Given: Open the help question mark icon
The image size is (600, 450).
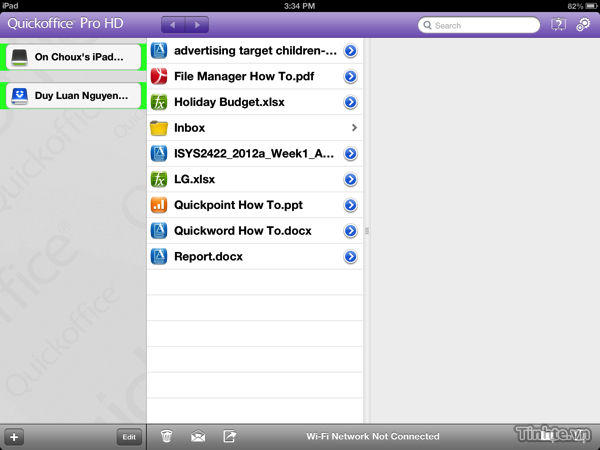Looking at the screenshot, I should [x=561, y=25].
